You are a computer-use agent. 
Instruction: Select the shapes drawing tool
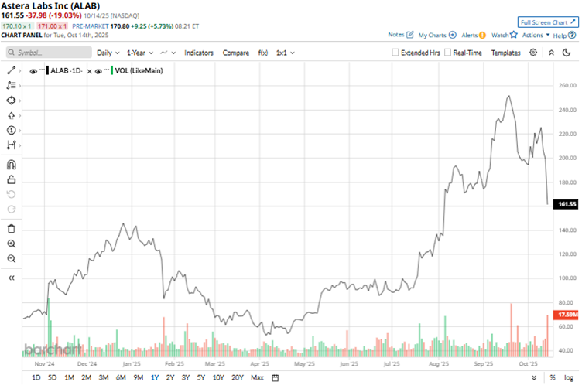click(x=11, y=101)
